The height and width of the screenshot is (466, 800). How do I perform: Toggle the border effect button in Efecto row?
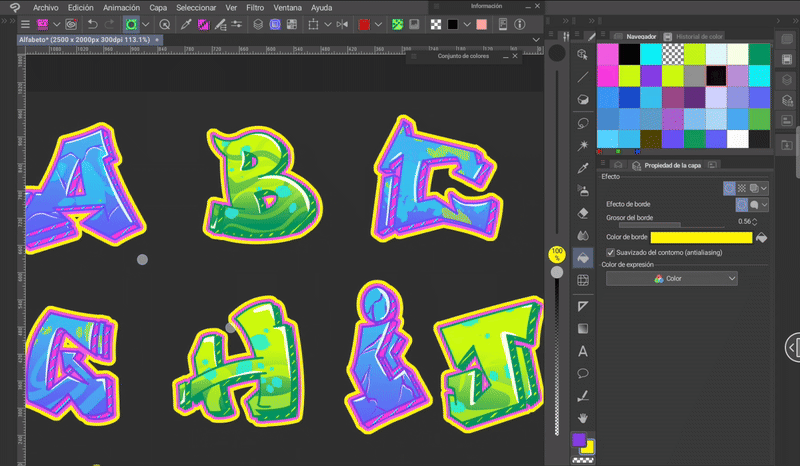coord(730,187)
